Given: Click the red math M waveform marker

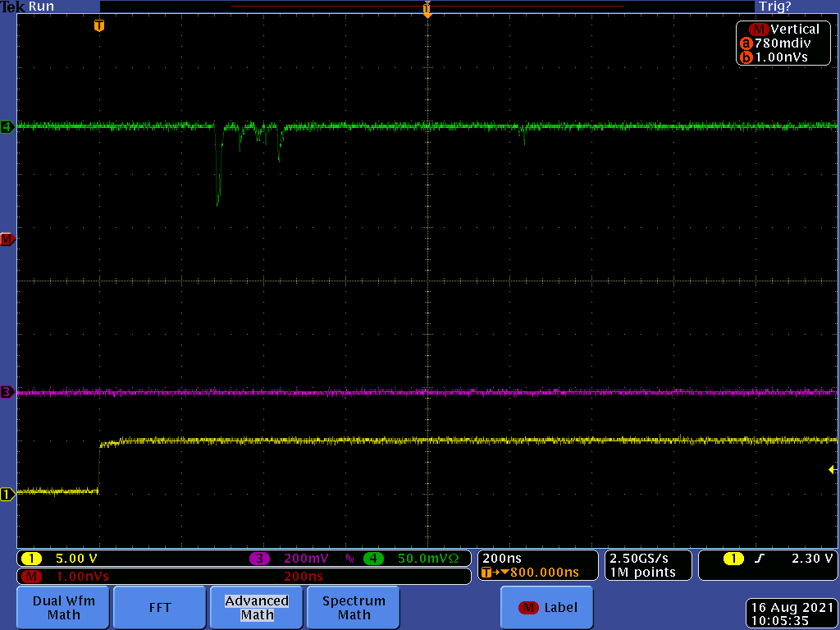Looking at the screenshot, I should click(x=7, y=240).
